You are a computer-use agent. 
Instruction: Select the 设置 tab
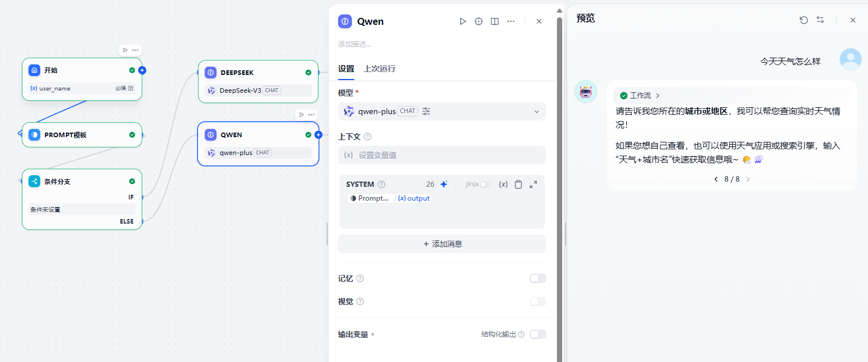tap(346, 69)
